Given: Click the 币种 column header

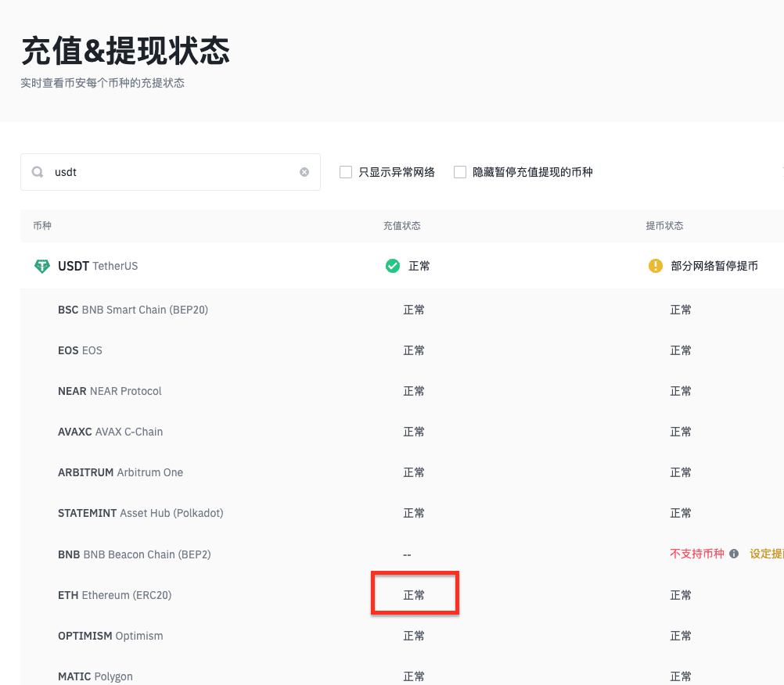Looking at the screenshot, I should [42, 226].
